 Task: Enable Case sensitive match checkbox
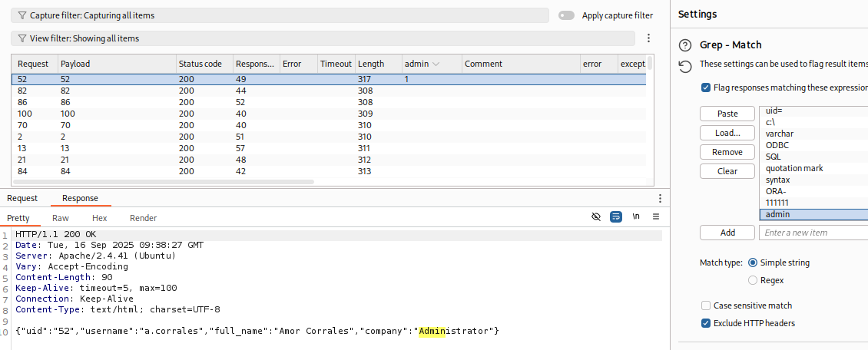click(706, 305)
